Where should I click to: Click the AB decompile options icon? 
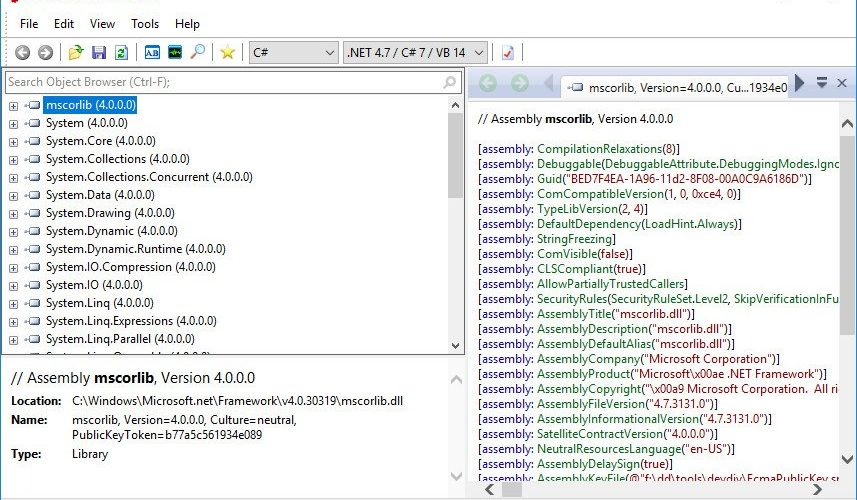pos(151,52)
